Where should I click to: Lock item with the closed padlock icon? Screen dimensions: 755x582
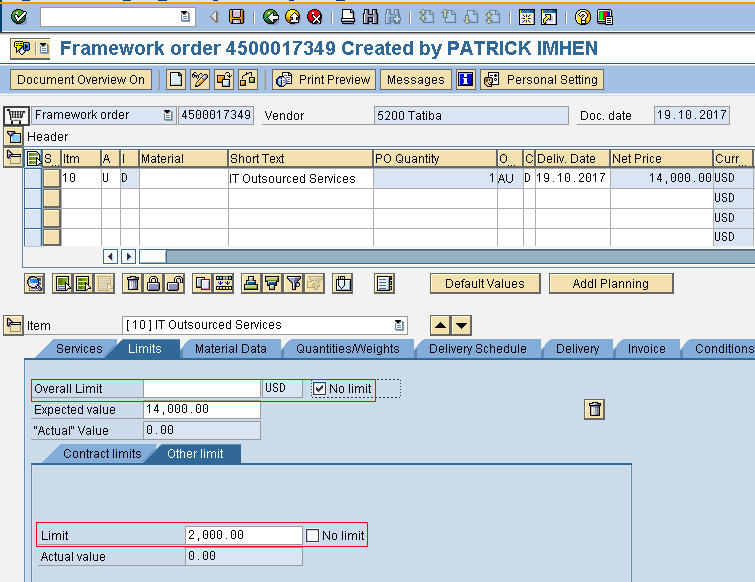coord(154,284)
